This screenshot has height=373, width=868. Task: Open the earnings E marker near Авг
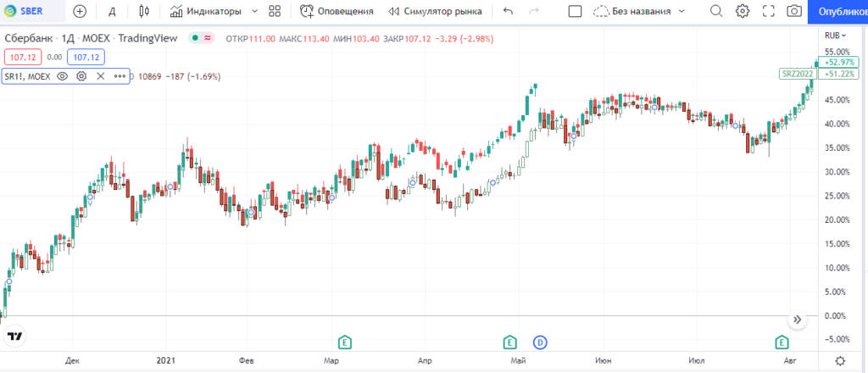(x=782, y=342)
